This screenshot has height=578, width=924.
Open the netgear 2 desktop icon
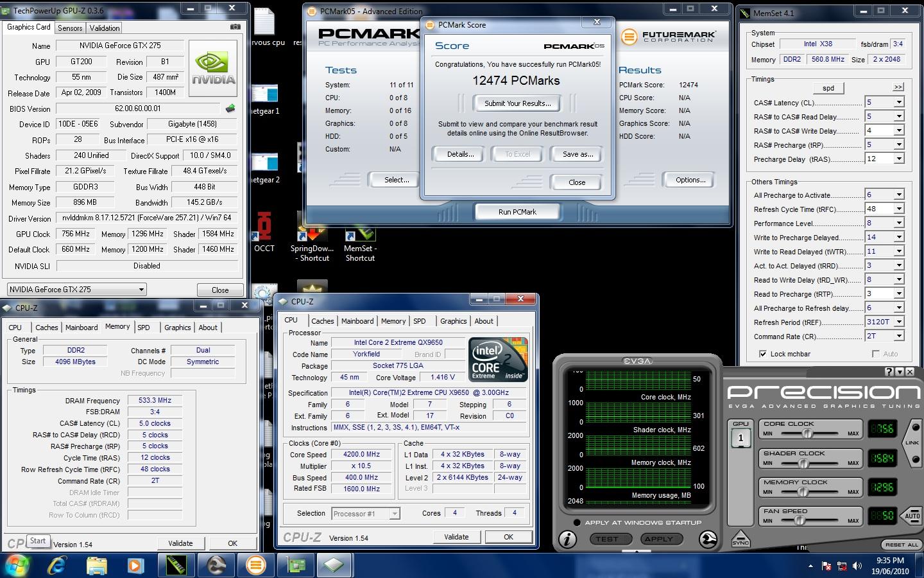coord(265,168)
